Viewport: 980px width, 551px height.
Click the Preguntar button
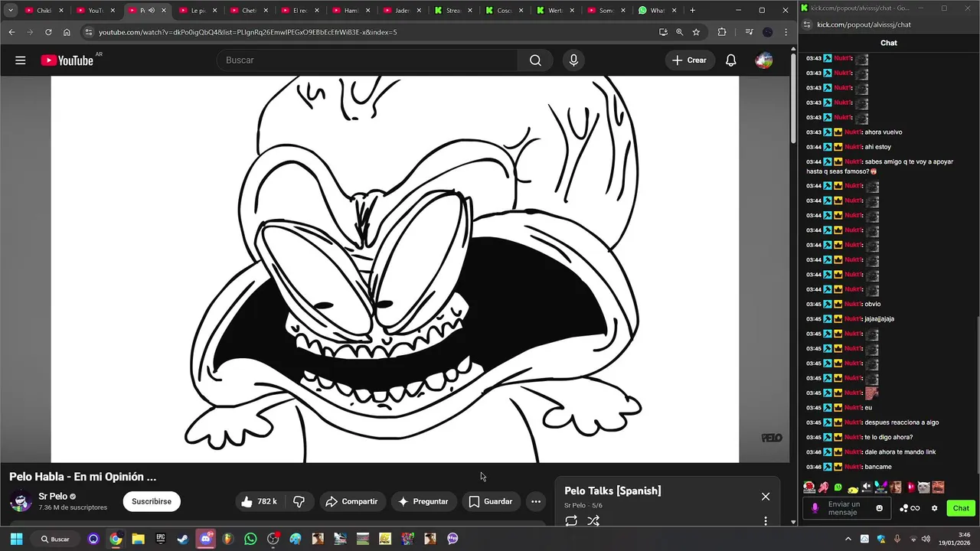pyautogui.click(x=423, y=501)
